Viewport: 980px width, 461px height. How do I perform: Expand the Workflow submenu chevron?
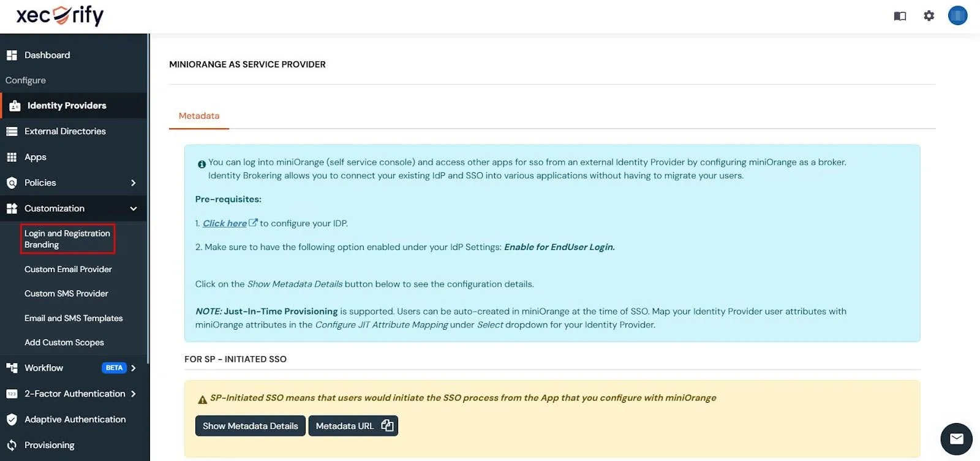134,368
